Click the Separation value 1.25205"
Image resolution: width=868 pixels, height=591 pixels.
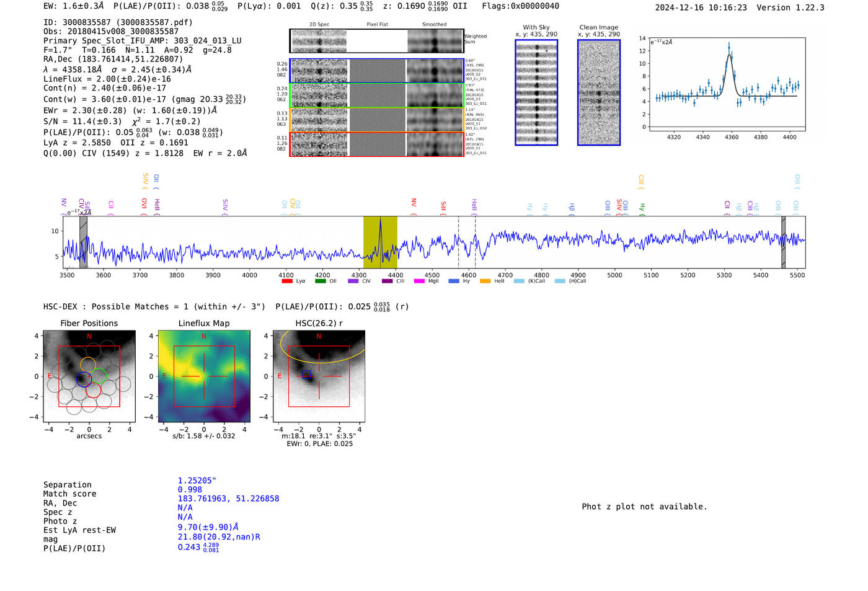197,481
